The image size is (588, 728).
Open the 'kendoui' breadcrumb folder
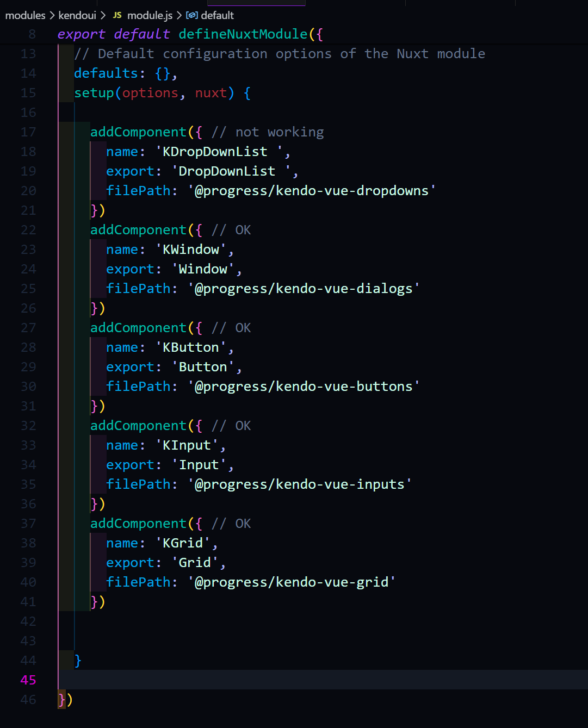(77, 15)
